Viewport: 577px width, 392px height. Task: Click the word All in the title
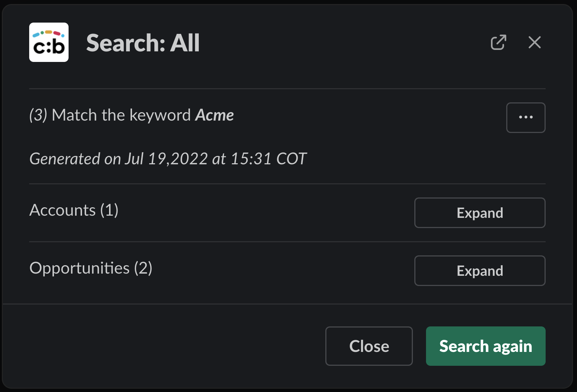[185, 43]
